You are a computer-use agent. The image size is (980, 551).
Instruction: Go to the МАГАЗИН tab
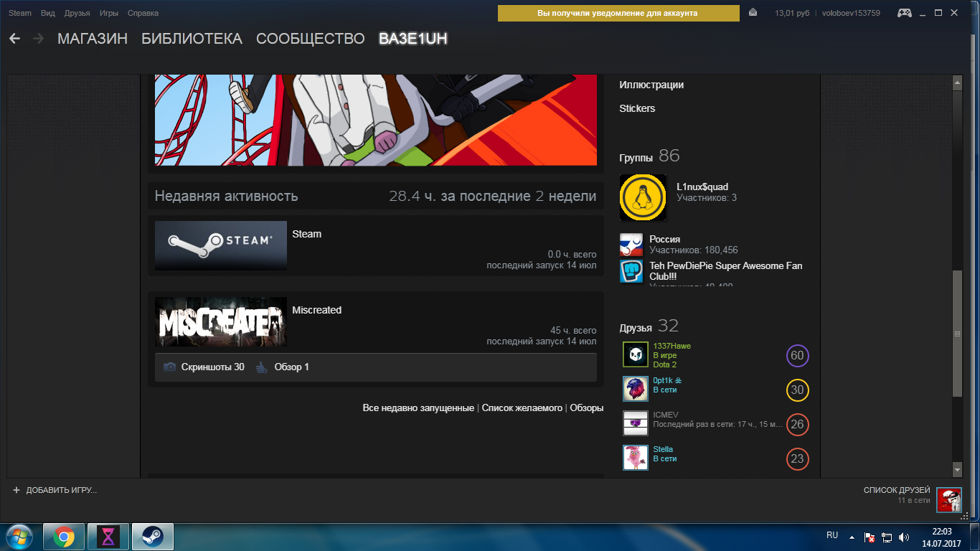[93, 39]
